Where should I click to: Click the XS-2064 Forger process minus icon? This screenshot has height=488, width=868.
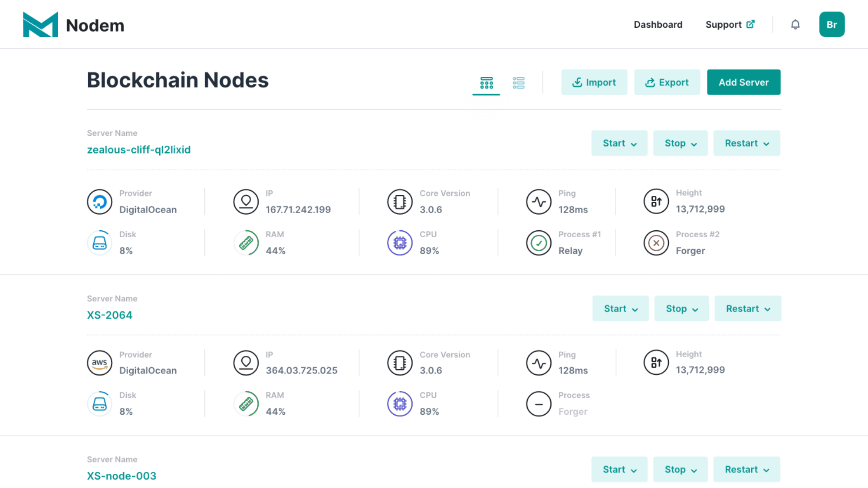(x=539, y=404)
